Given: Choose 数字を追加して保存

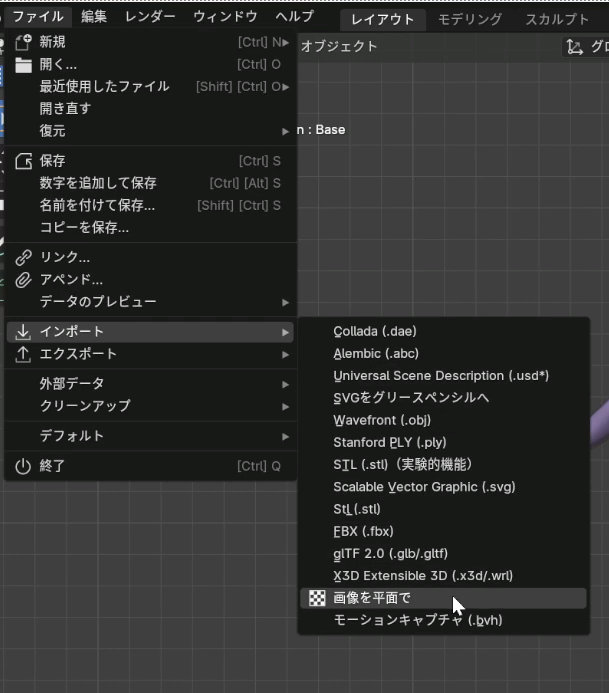Looking at the screenshot, I should click(x=150, y=183).
